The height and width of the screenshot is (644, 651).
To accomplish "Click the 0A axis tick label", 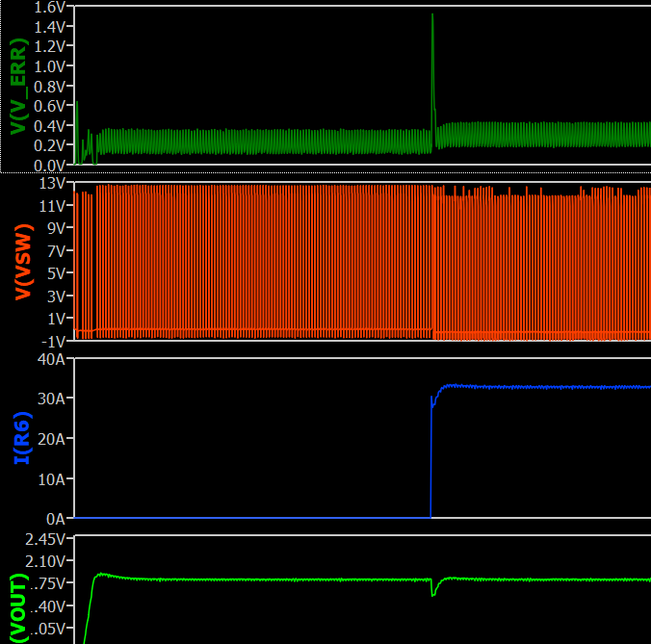I will coord(56,519).
